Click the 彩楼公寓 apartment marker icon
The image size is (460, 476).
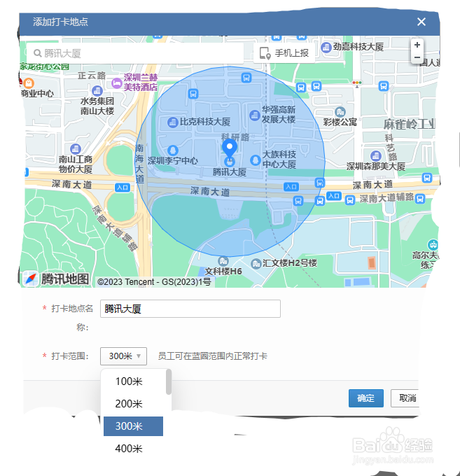pyautogui.click(x=340, y=112)
